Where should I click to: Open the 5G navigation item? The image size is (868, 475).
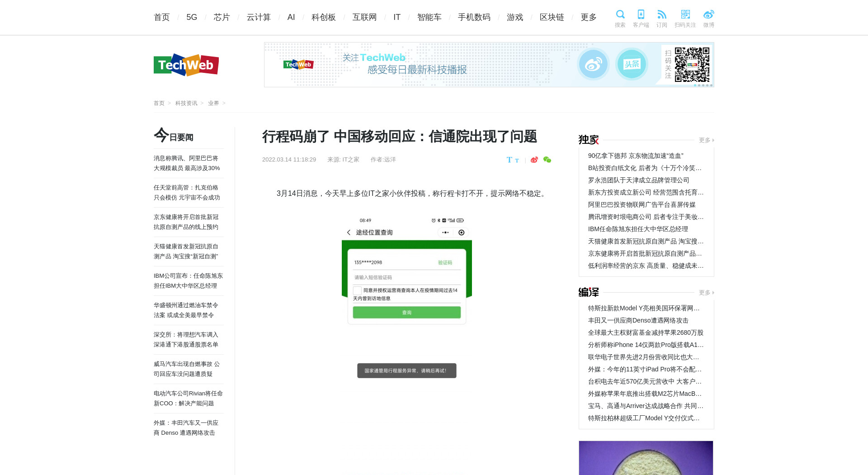(192, 17)
